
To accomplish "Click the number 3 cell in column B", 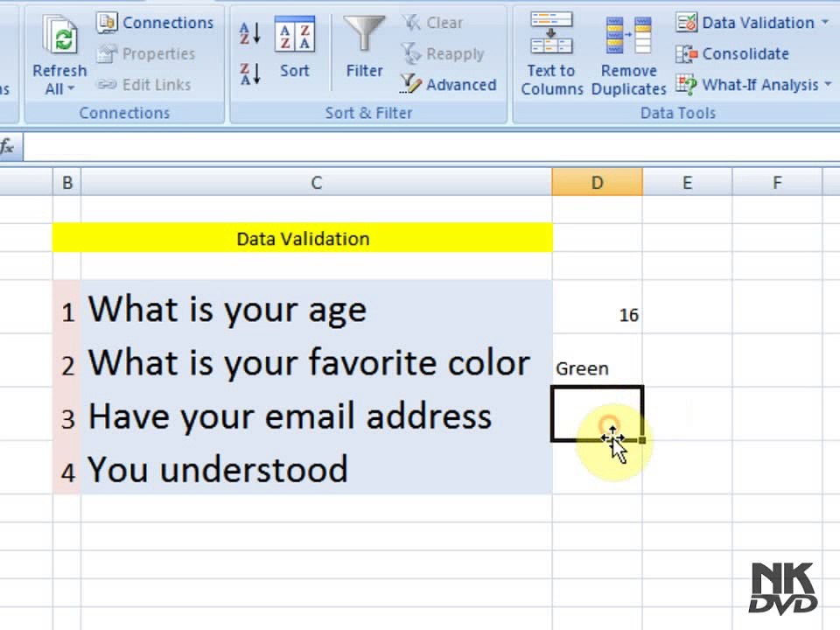I will (x=67, y=414).
